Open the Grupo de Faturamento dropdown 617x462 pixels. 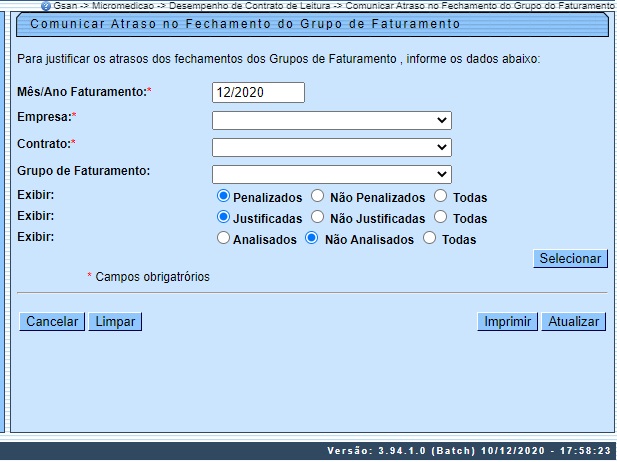[332, 174]
